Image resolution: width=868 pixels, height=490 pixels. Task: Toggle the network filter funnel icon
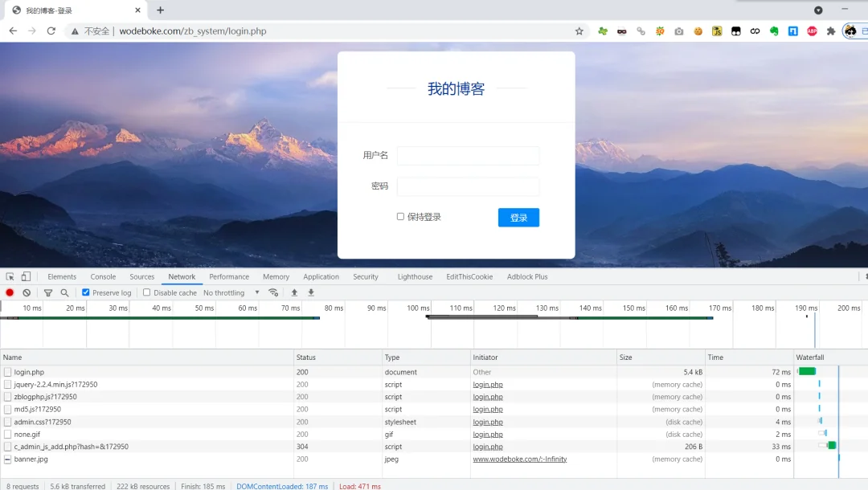point(48,292)
